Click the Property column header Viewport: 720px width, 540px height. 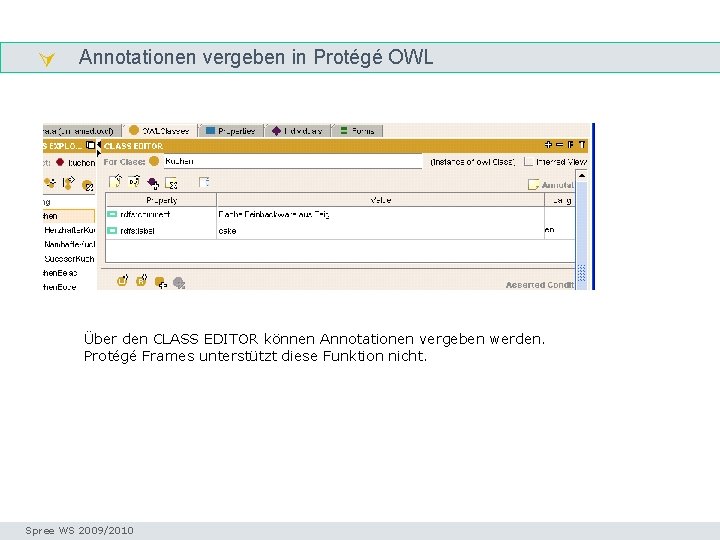pos(161,200)
